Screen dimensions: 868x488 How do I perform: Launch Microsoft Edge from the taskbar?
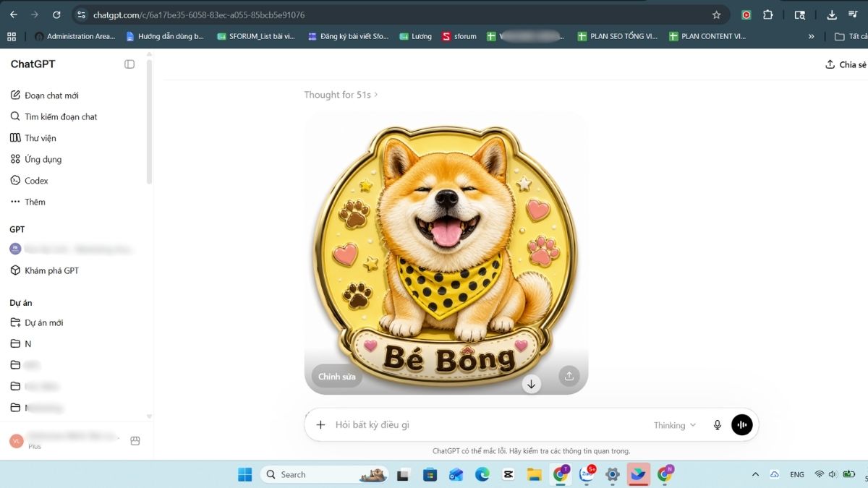click(x=482, y=474)
